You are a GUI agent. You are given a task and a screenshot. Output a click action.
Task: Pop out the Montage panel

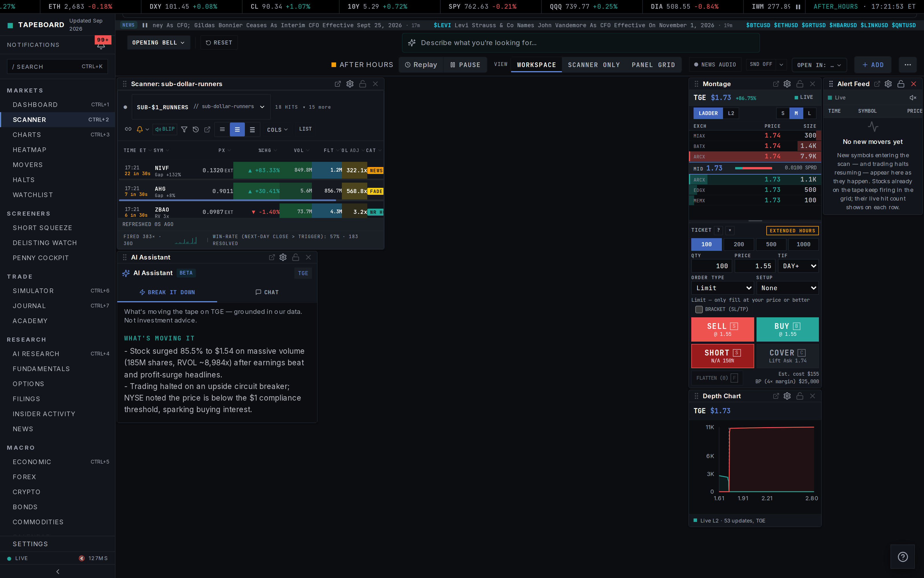tap(776, 84)
